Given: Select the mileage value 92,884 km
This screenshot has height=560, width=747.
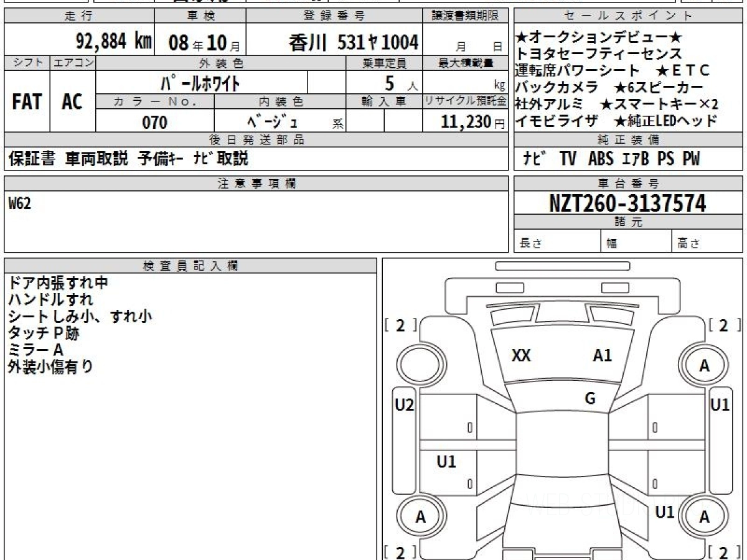Looking at the screenshot, I should point(114,42).
